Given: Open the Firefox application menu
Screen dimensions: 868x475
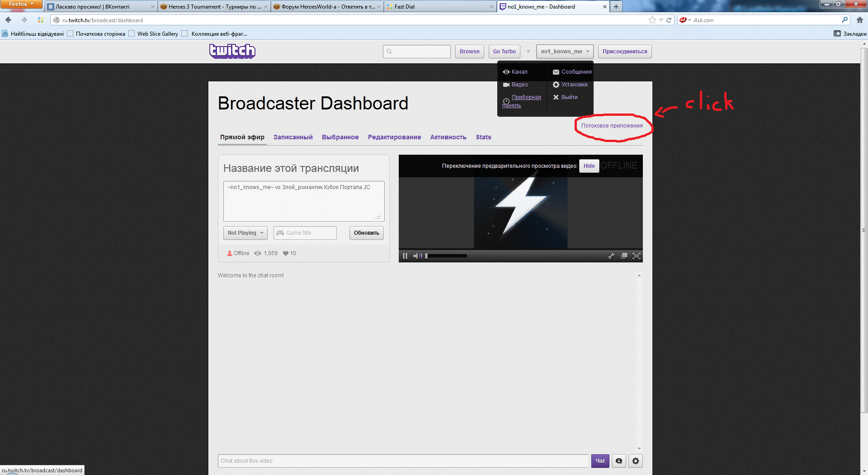Looking at the screenshot, I should [x=21, y=4].
